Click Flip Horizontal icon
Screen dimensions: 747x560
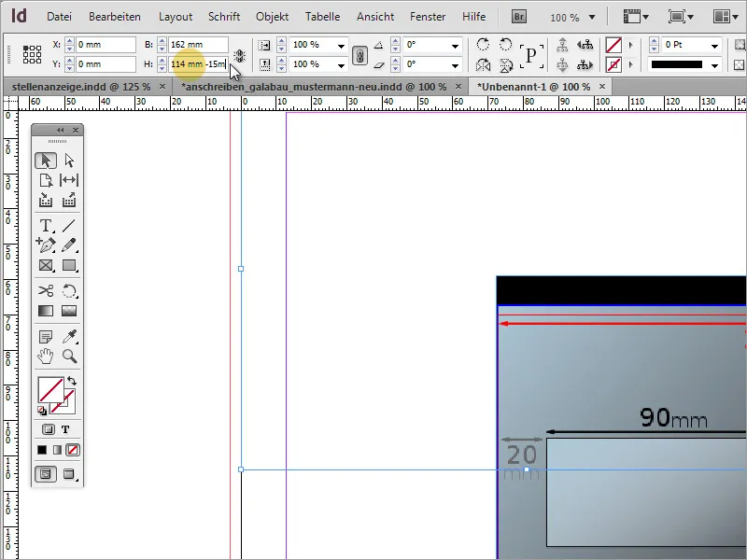coord(483,64)
